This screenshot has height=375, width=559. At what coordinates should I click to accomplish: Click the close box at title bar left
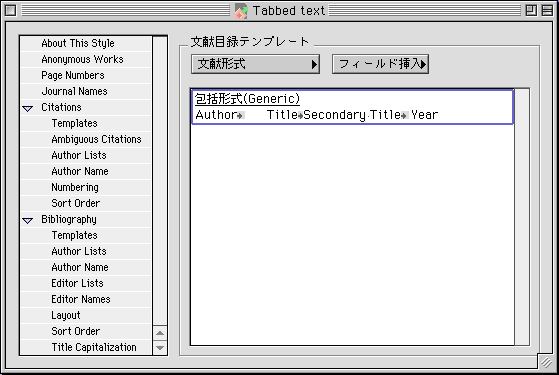pos(10,10)
